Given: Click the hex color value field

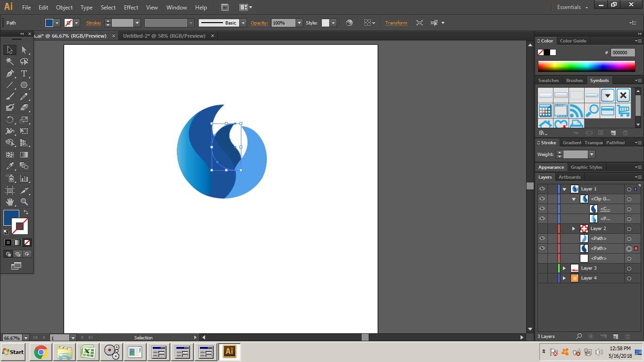Looking at the screenshot, I should point(623,53).
